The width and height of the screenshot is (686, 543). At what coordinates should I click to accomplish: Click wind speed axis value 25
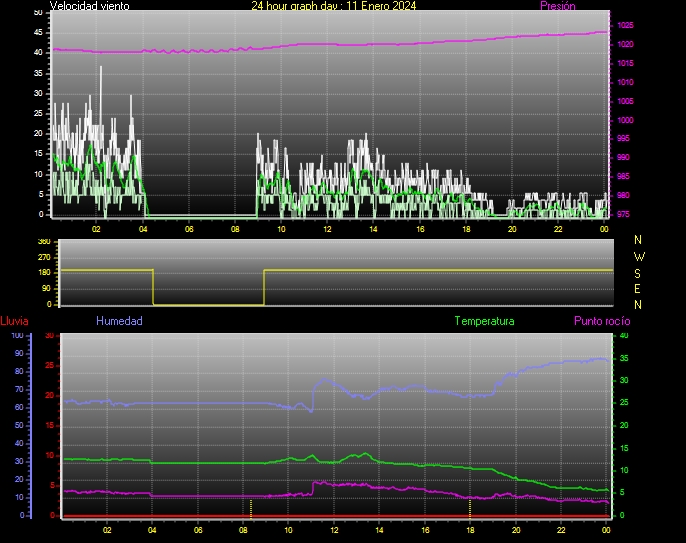[38, 113]
